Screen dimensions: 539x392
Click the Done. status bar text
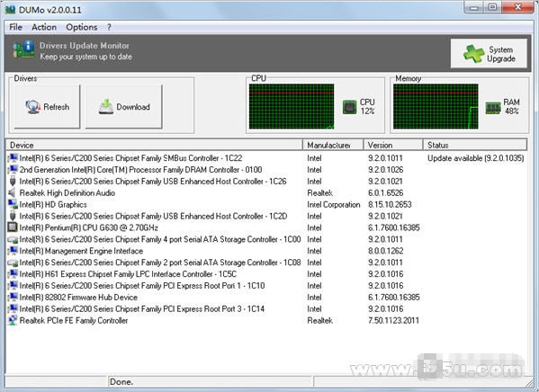[121, 382]
